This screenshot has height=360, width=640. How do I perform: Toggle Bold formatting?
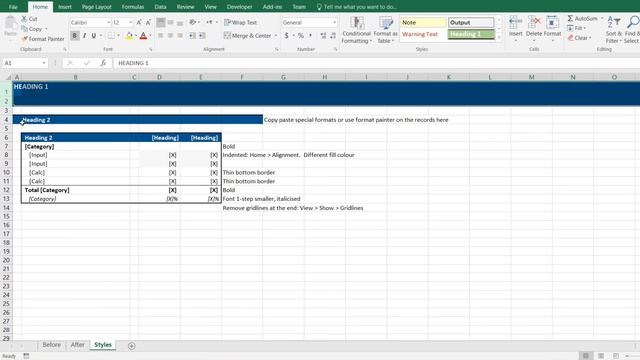click(75, 36)
